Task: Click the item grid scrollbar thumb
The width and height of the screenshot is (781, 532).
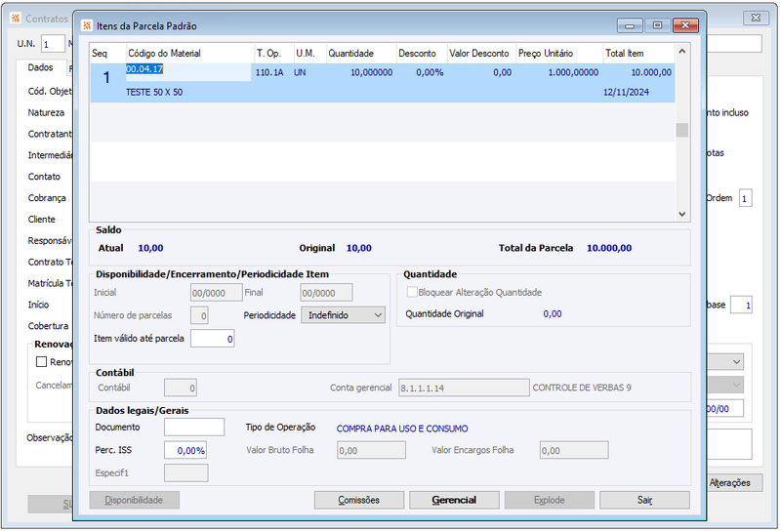Action: pos(681,130)
